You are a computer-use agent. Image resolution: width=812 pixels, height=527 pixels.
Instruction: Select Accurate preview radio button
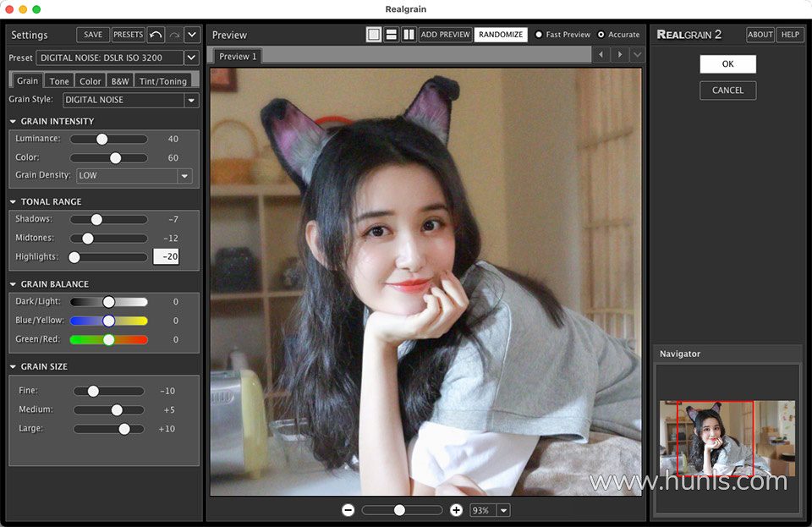[601, 35]
